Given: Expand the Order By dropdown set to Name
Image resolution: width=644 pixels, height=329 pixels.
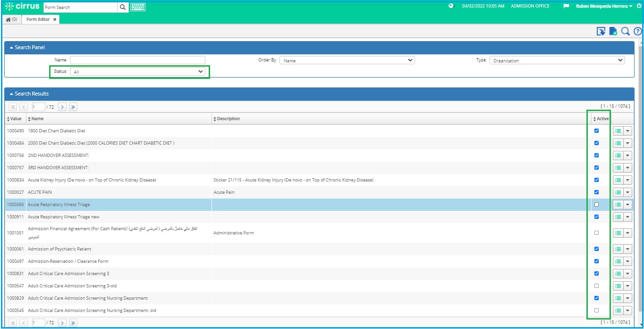Looking at the screenshot, I should coord(347,60).
